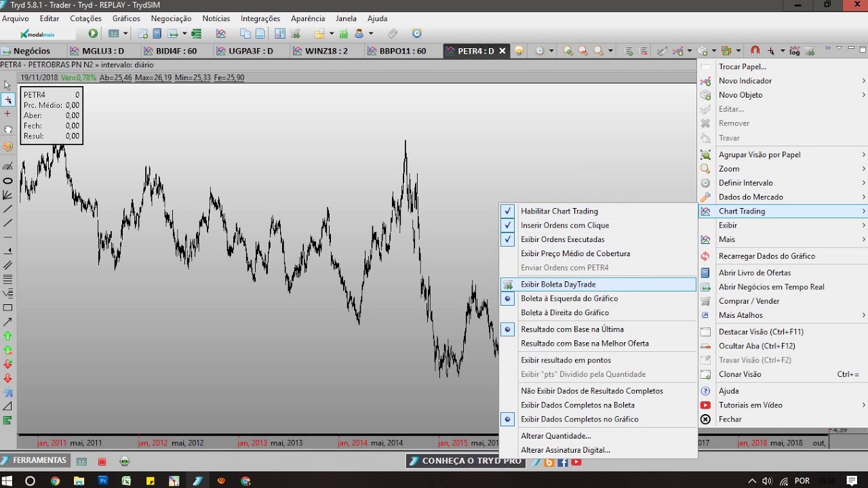
Task: Open the toolbar overflow chevron at the far right
Action: click(827, 49)
